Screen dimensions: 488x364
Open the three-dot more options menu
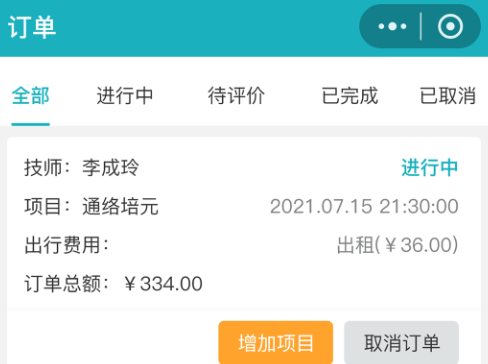click(392, 26)
